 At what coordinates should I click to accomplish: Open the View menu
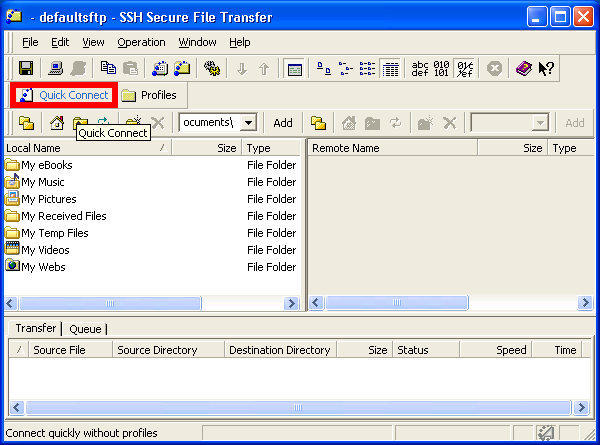click(93, 42)
